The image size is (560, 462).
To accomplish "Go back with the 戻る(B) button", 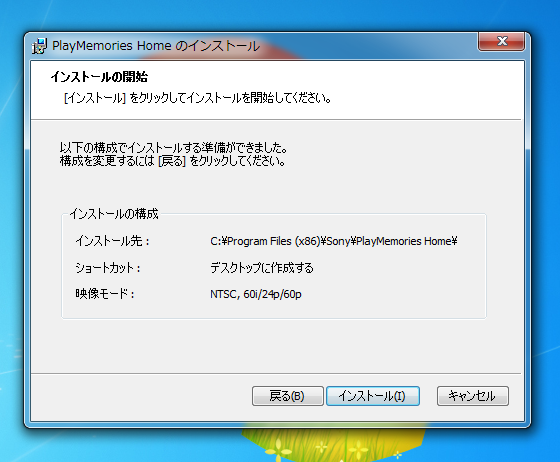I will point(288,396).
